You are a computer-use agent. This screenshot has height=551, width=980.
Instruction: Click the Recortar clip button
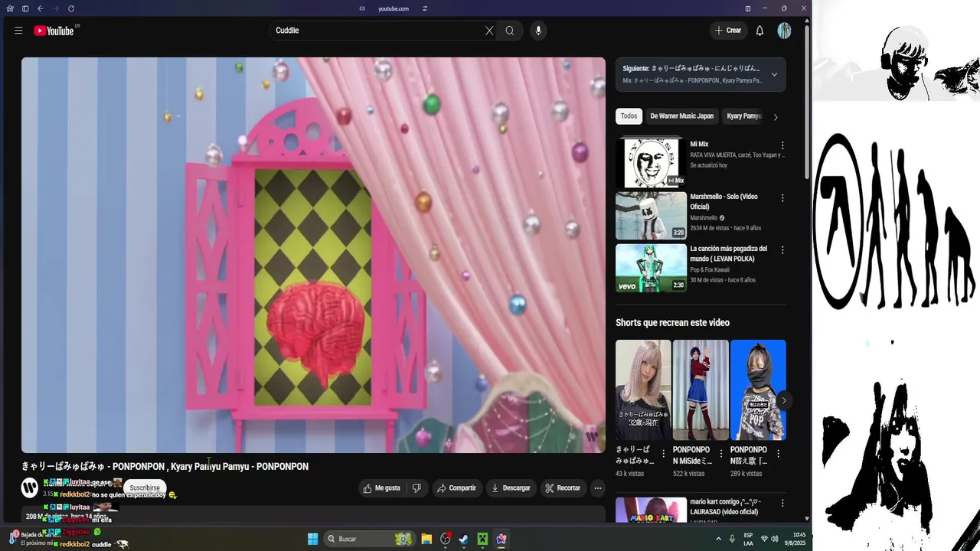563,488
